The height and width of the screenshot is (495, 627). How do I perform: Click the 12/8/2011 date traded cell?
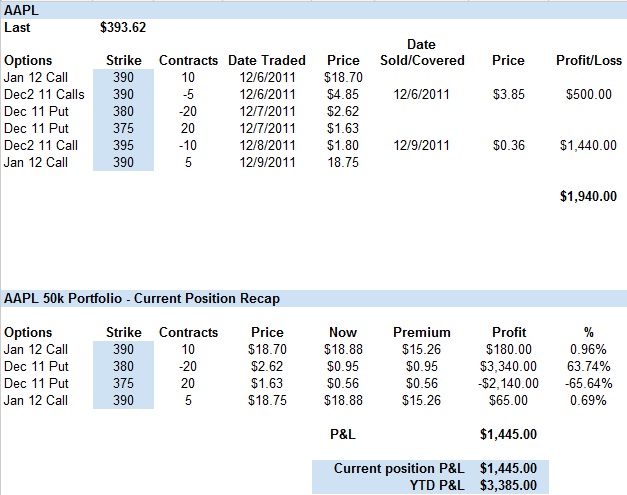click(267, 145)
